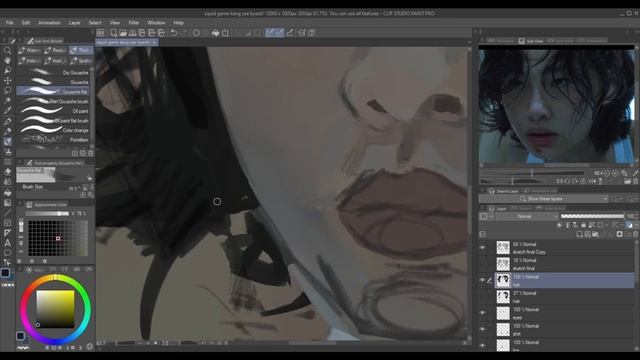Hide the sketch final Copy layer
This screenshot has height=360, width=640.
coord(482,248)
